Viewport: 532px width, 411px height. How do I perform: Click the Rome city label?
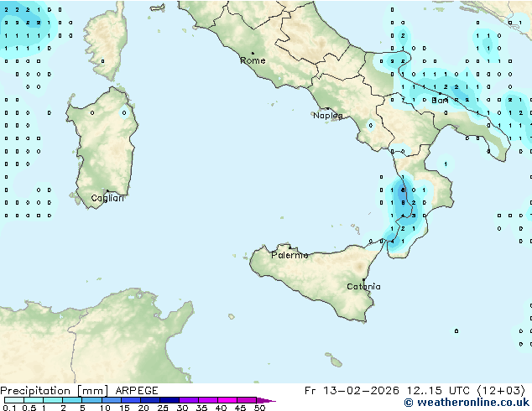tap(253, 60)
